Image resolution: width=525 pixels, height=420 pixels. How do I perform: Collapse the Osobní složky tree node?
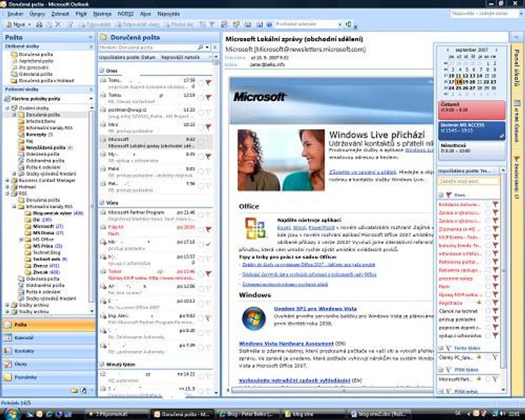[x=7, y=108]
